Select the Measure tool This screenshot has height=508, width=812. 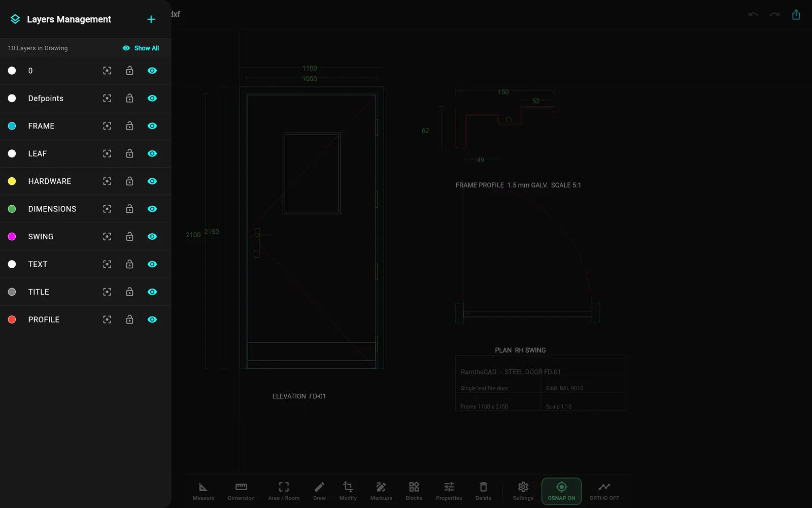204,491
